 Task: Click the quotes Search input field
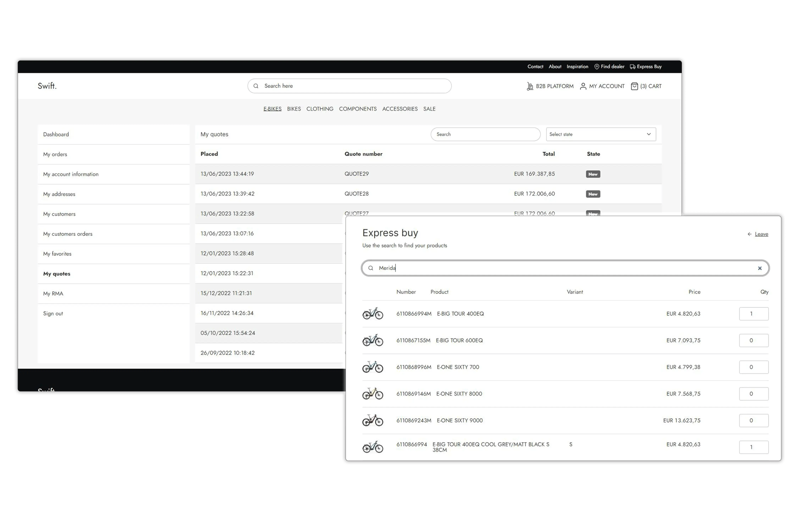point(485,134)
